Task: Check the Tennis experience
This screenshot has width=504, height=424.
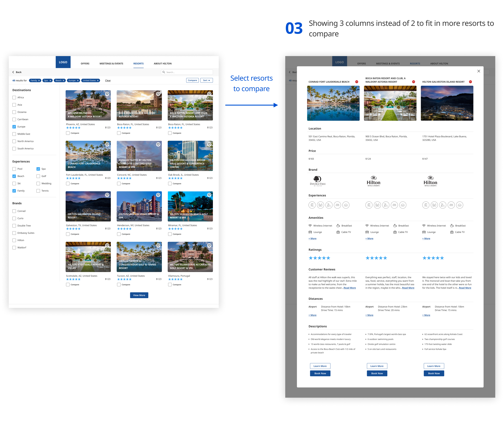Action: coord(38,191)
